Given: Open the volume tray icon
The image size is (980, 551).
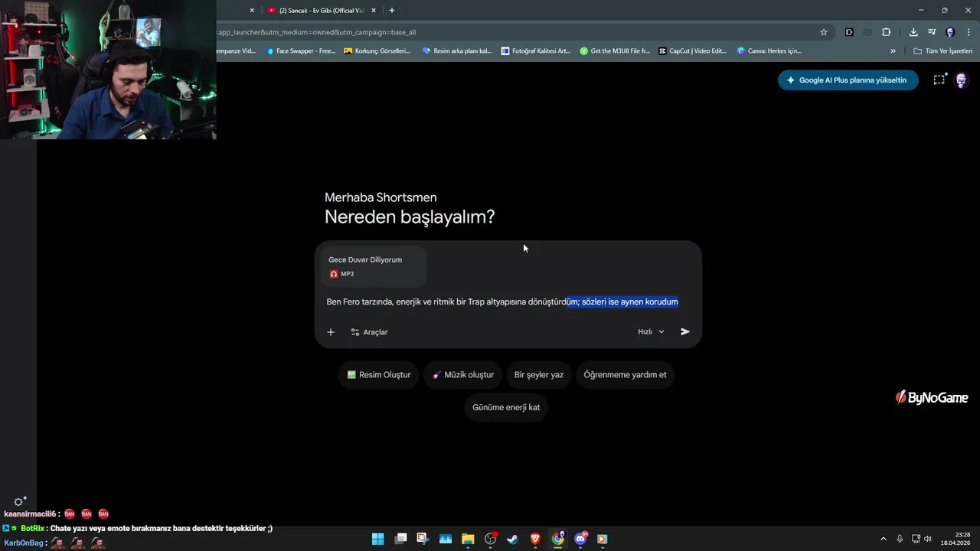Looking at the screenshot, I should tap(928, 539).
